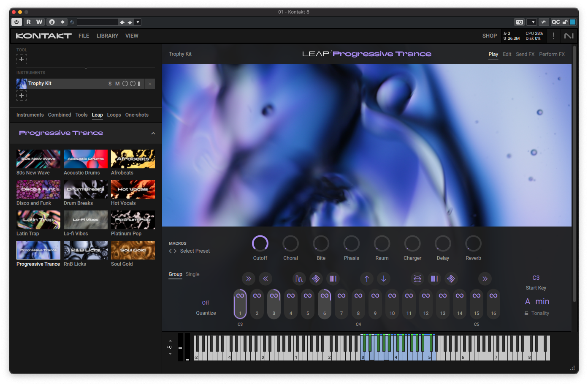Click the horizontal lines compress icon
This screenshot has width=588, height=385.
[x=417, y=279]
